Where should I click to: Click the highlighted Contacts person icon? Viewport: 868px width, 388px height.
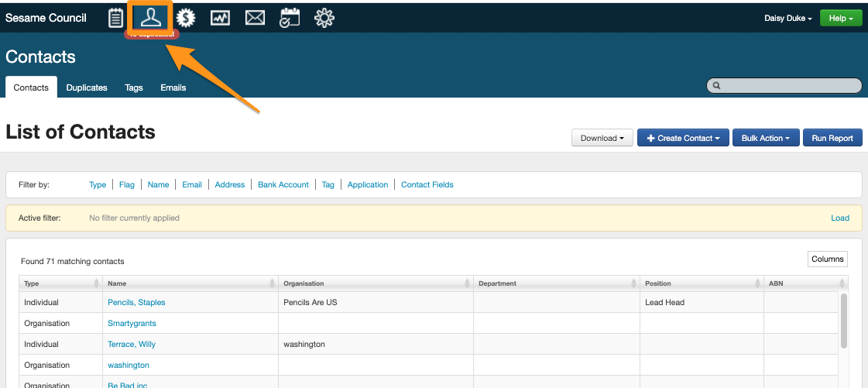tap(150, 16)
